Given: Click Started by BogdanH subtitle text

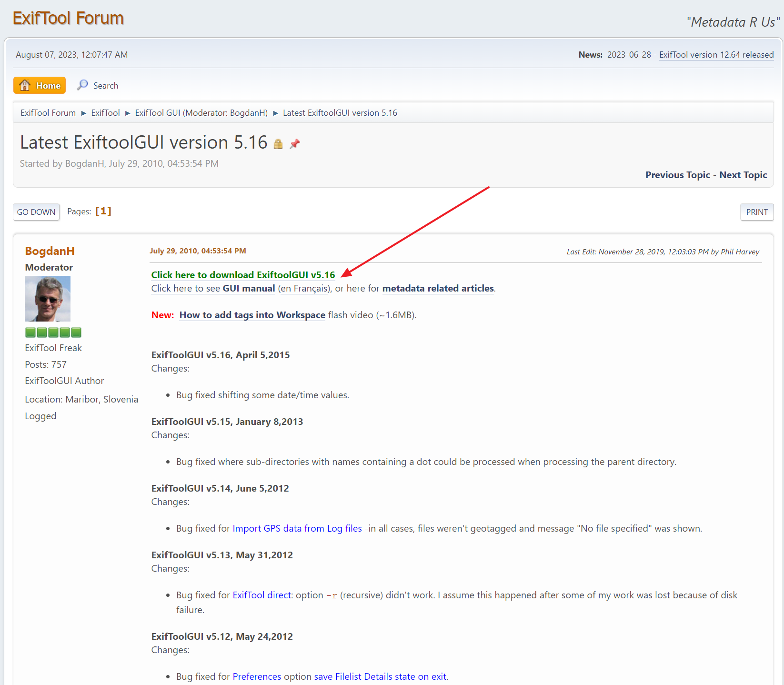Looking at the screenshot, I should click(119, 163).
